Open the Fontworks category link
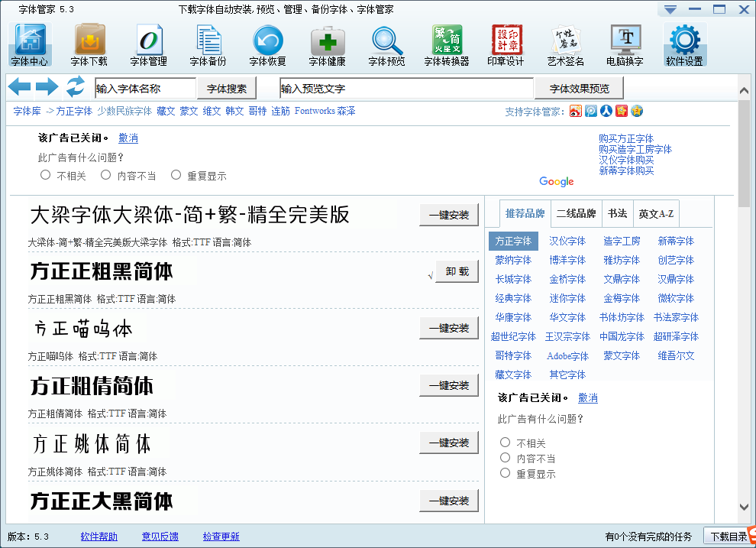The image size is (756, 548). [x=315, y=112]
